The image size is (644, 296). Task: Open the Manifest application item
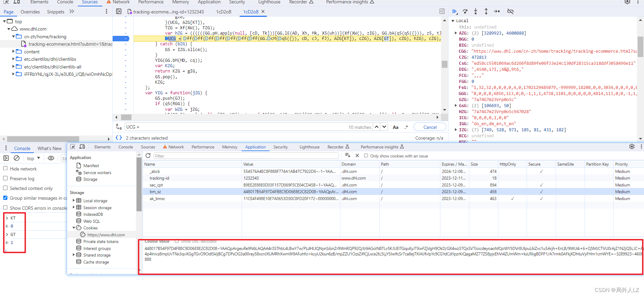click(91, 165)
